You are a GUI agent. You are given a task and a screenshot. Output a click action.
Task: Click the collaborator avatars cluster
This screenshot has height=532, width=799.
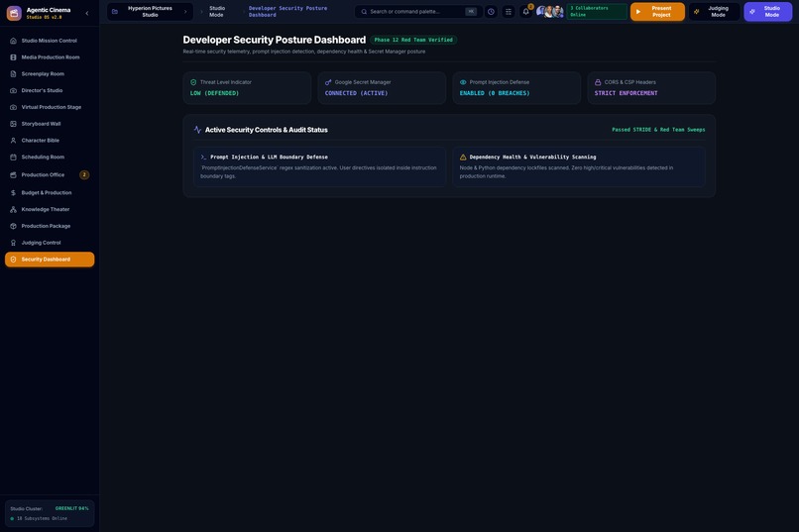pos(550,12)
